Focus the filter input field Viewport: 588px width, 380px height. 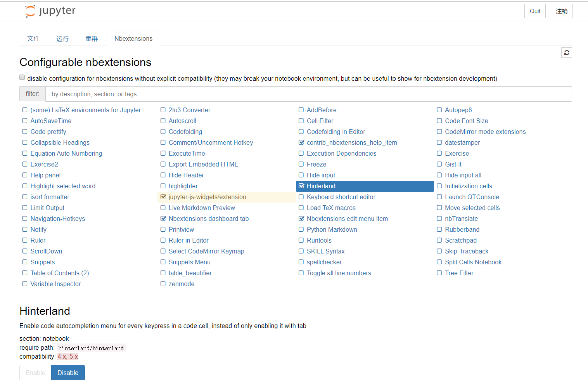point(308,94)
